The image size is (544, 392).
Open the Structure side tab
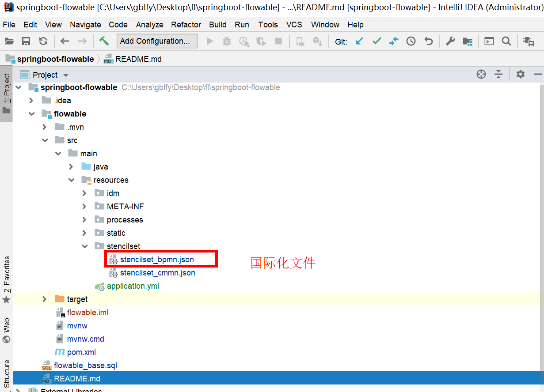click(x=6, y=374)
